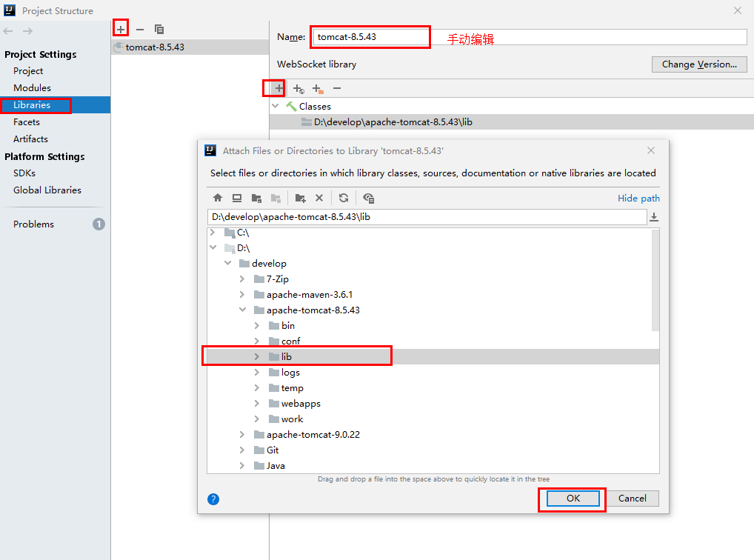Open the Help question mark icon

(213, 499)
